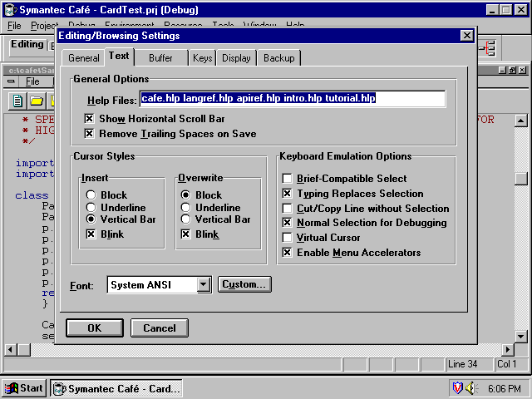
Task: Click the open folder toolbar icon
Action: coord(37,101)
